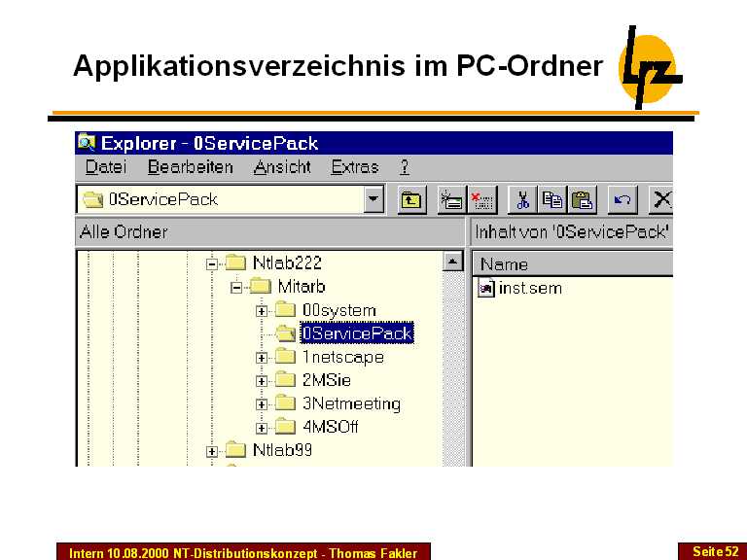Click the Up One Level folder icon
This screenshot has width=747, height=560.
point(411,200)
